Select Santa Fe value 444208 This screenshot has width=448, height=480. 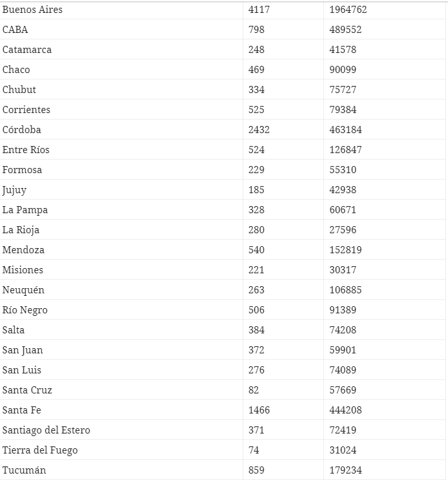tap(345, 410)
